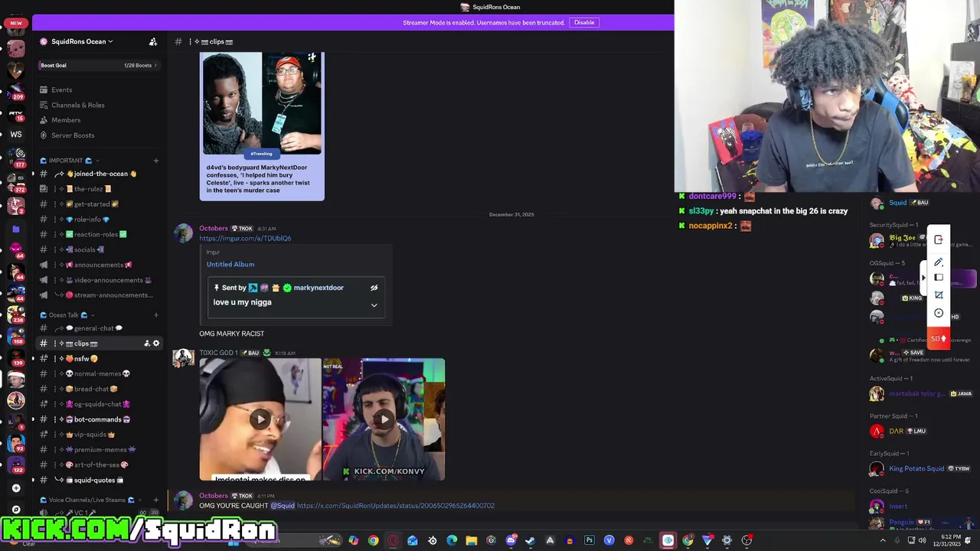
Task: Open Server Boosts
Action: pos(73,135)
